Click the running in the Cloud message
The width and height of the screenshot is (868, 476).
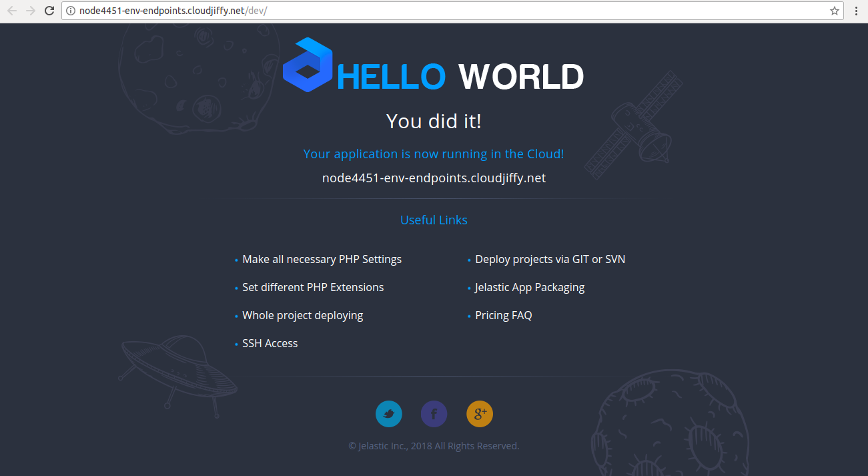tap(434, 154)
